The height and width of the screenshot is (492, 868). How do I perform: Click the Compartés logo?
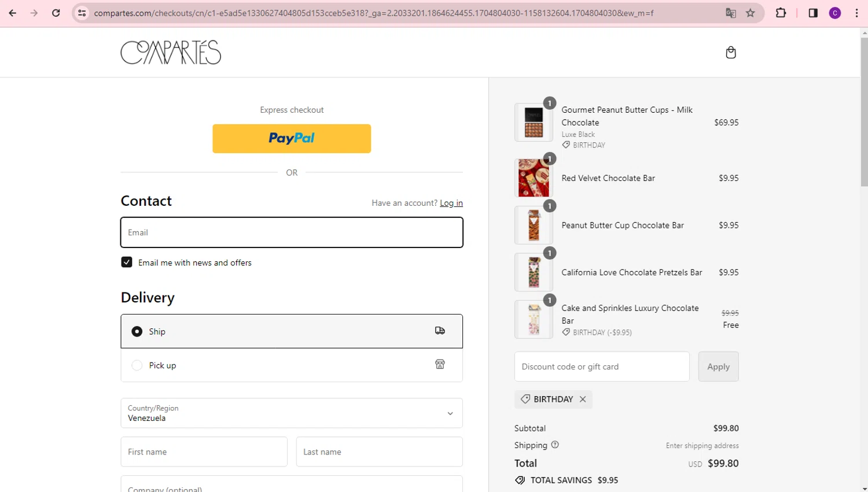point(171,52)
